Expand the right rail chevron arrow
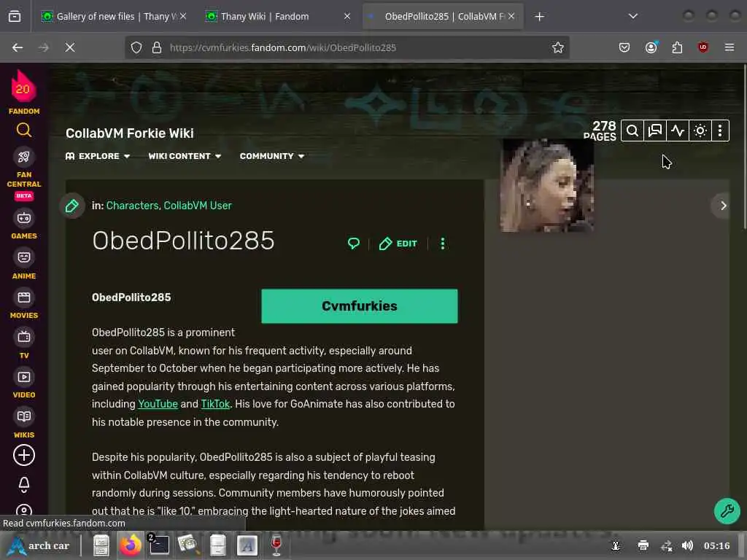 pos(723,206)
